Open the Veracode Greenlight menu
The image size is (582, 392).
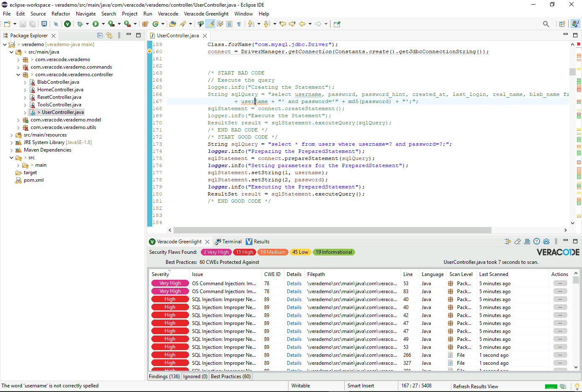pos(206,14)
